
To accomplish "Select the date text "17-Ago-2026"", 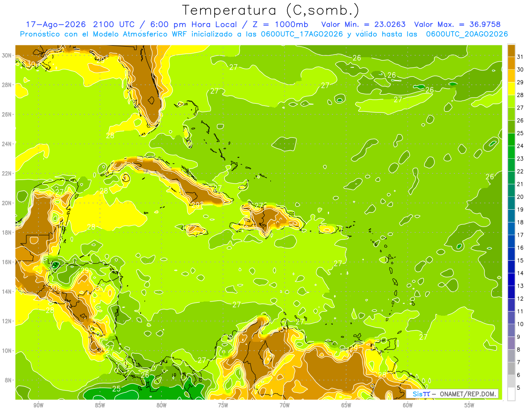I will (56, 24).
